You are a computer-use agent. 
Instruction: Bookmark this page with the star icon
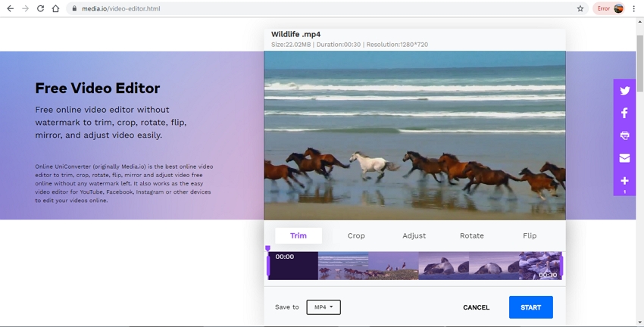pyautogui.click(x=580, y=9)
